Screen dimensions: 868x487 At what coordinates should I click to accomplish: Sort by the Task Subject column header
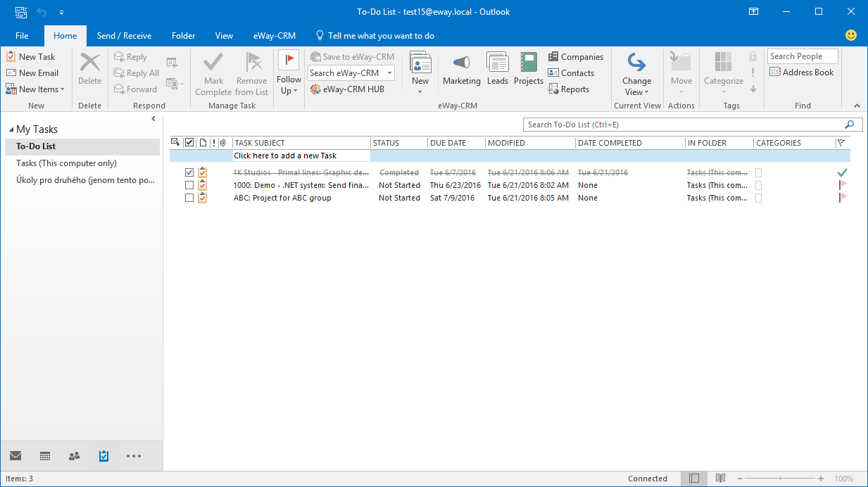(x=301, y=143)
